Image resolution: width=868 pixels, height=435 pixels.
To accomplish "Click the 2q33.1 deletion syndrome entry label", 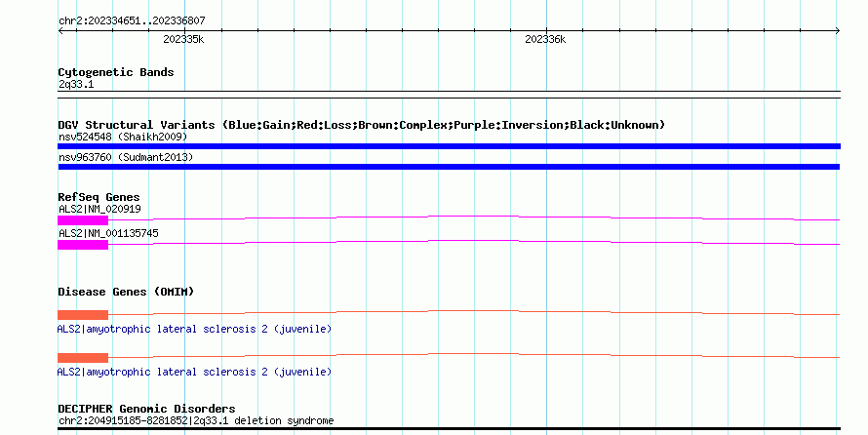I will [196, 420].
